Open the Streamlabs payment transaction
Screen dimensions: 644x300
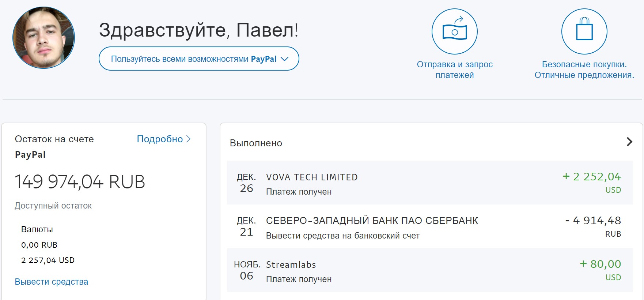[291, 265]
